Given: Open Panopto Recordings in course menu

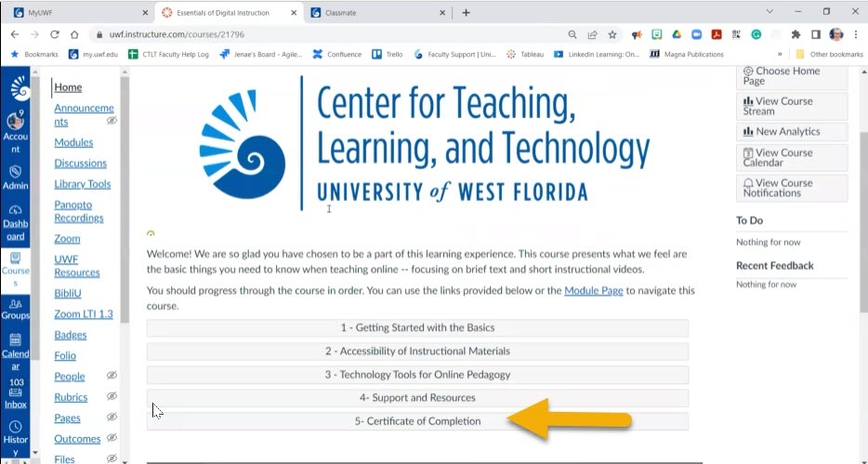Looking at the screenshot, I should pos(79,211).
